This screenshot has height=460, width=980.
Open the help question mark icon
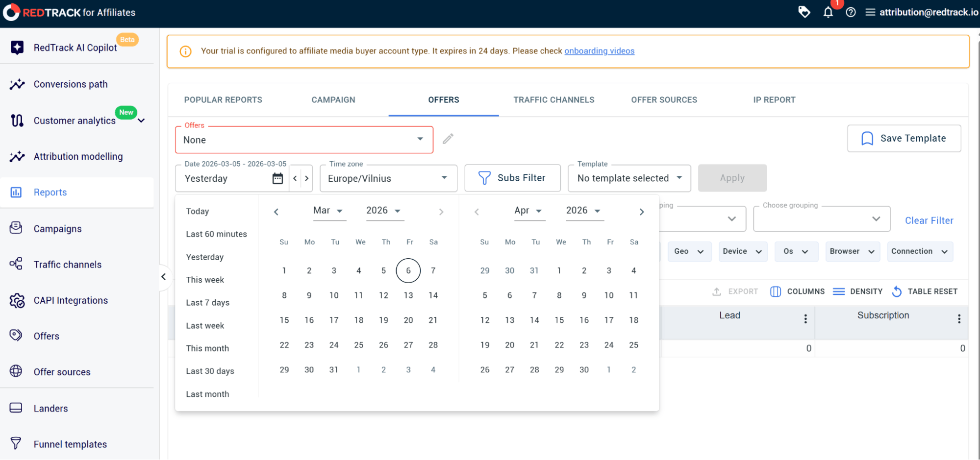(851, 12)
